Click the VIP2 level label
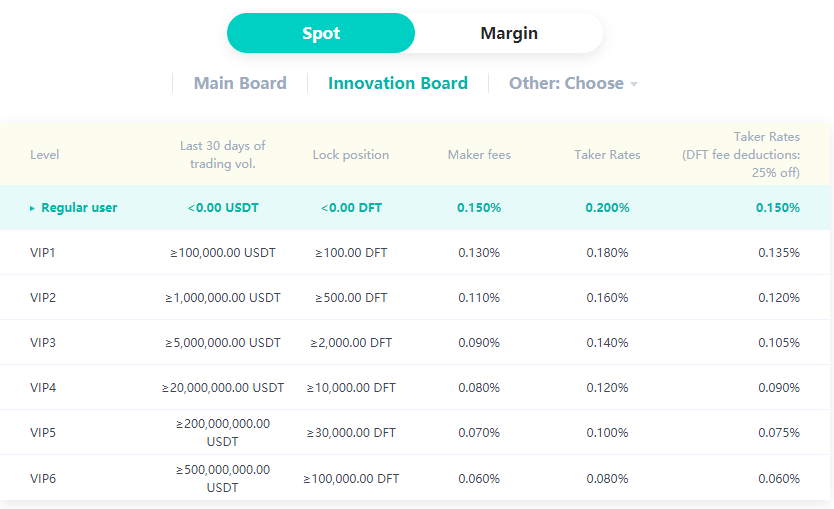 pos(43,298)
